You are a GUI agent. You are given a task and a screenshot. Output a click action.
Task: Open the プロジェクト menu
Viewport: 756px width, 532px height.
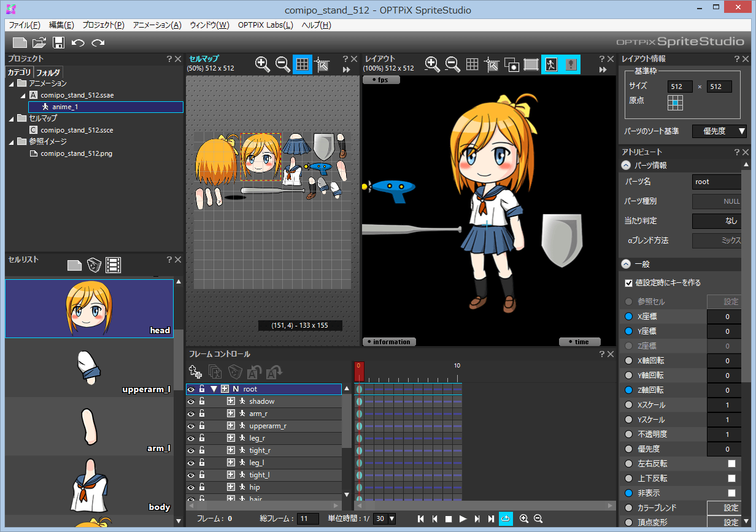[x=103, y=25]
